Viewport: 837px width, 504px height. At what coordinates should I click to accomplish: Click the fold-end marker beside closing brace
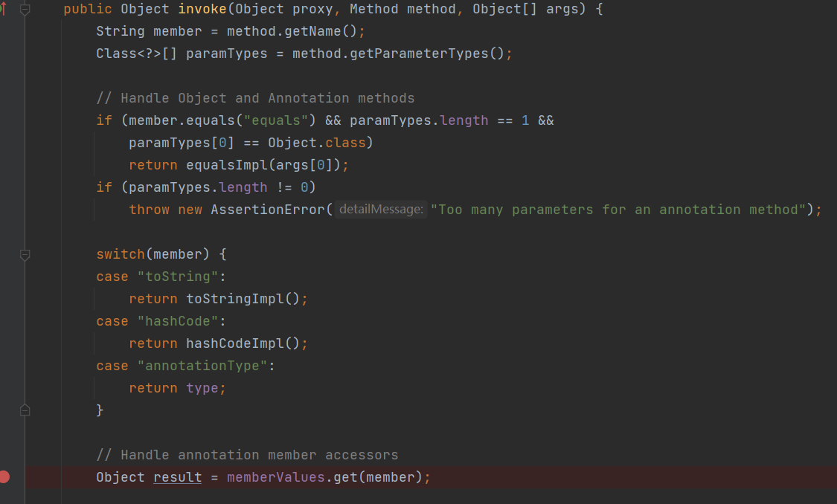pyautogui.click(x=25, y=410)
